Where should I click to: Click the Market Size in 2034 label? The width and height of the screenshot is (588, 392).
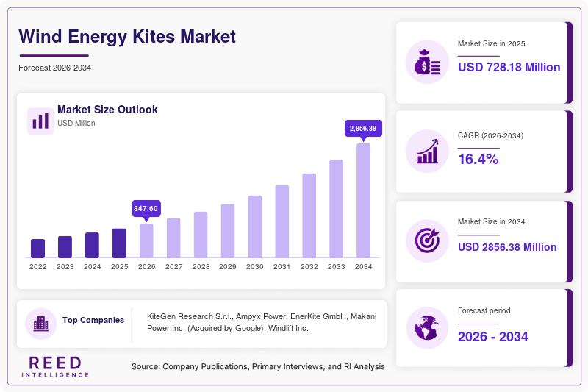coord(491,221)
